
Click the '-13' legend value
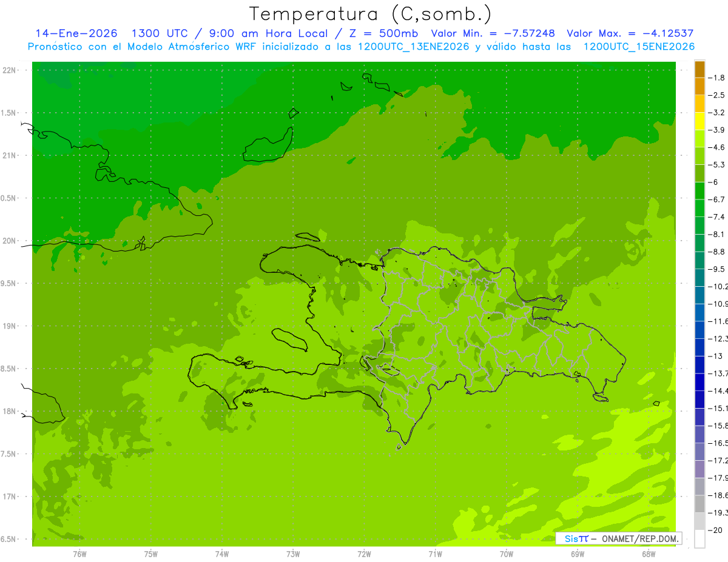point(715,356)
